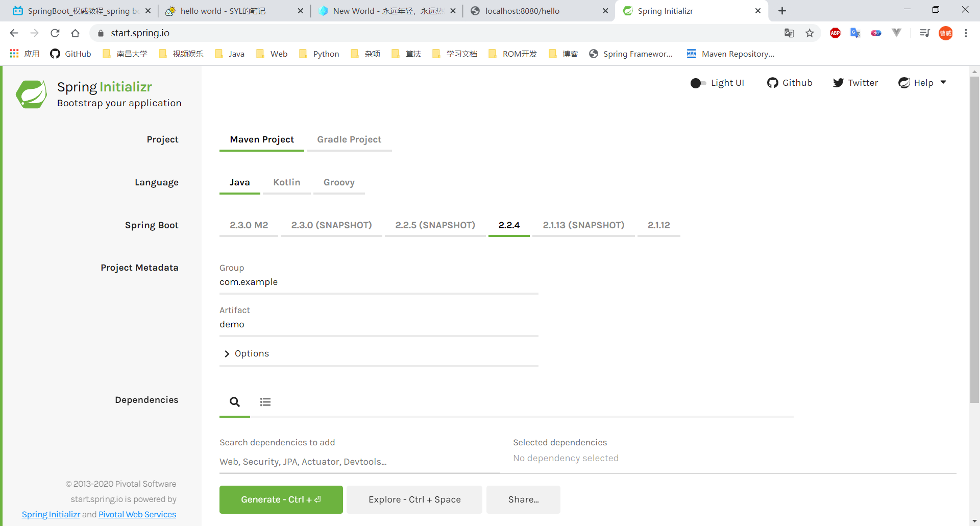Click the Share button
The width and height of the screenshot is (980, 526).
tap(523, 499)
